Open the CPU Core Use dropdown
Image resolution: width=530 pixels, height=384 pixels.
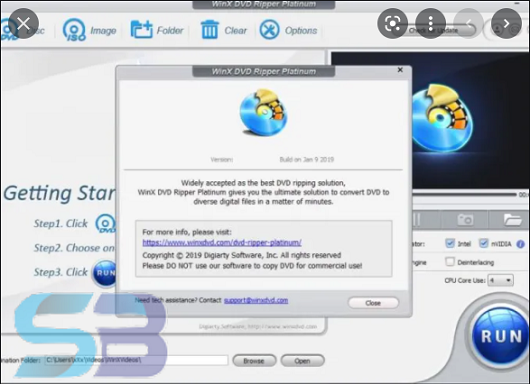pos(500,280)
